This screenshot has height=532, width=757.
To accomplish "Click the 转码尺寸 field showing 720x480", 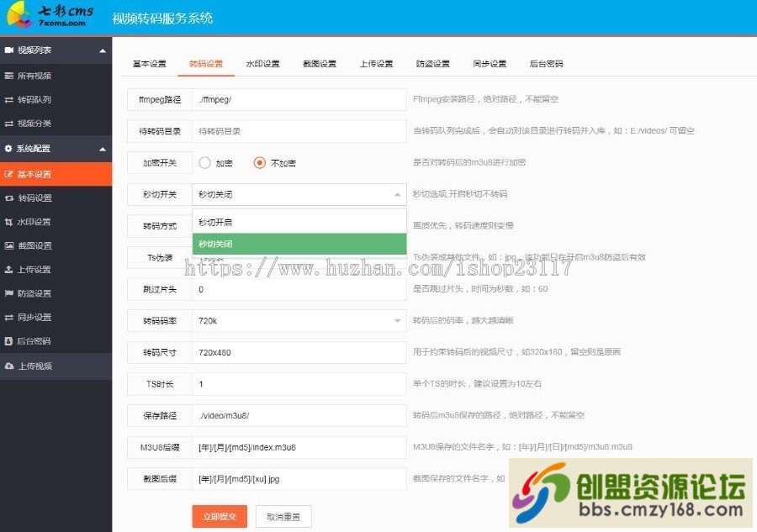I will [299, 353].
